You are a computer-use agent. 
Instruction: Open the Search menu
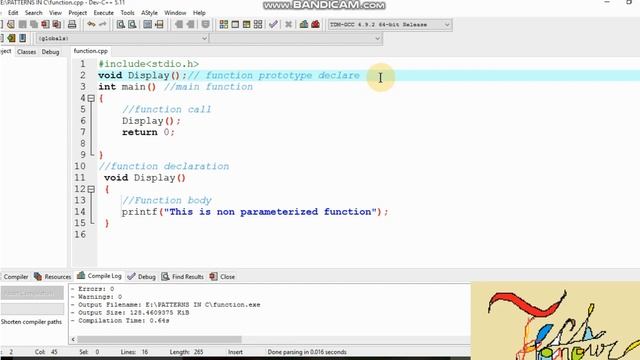(x=33, y=13)
